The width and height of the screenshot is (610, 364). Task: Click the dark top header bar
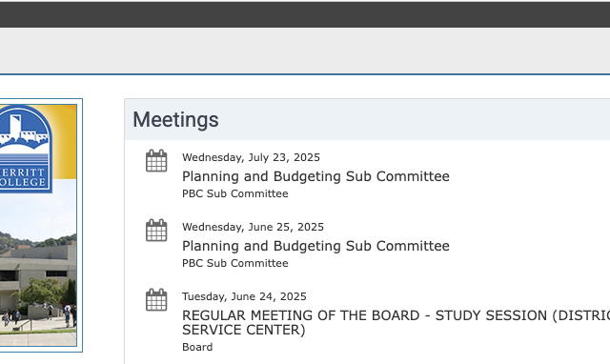[x=305, y=14]
